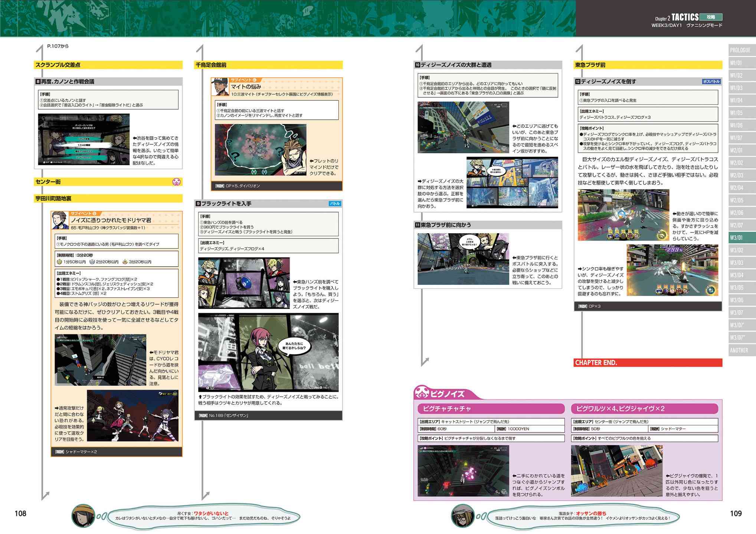Screen dimensions: 756x534
Task: Open the ウヅキ cutscene screenshot thumbnail
Action: [x=268, y=352]
